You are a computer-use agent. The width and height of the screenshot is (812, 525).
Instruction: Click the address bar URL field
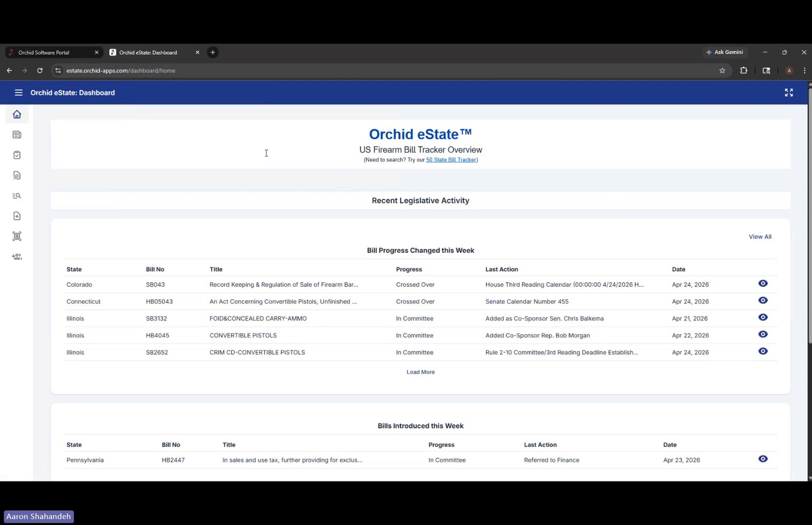tap(388, 70)
